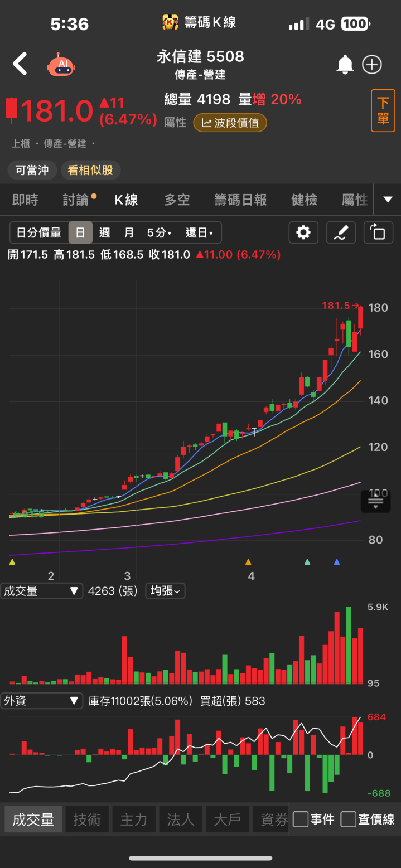Select the bottom 法人 tab
The image size is (401, 868).
[x=181, y=819]
